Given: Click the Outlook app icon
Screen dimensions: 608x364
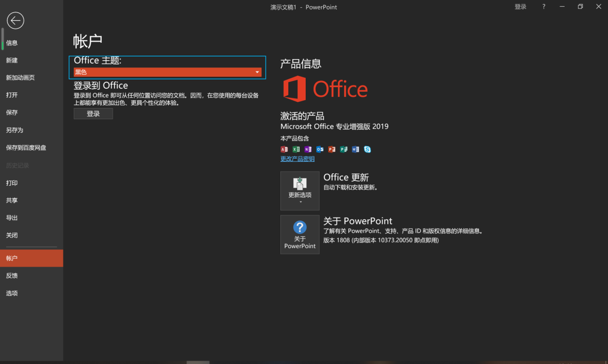Looking at the screenshot, I should pyautogui.click(x=320, y=149).
